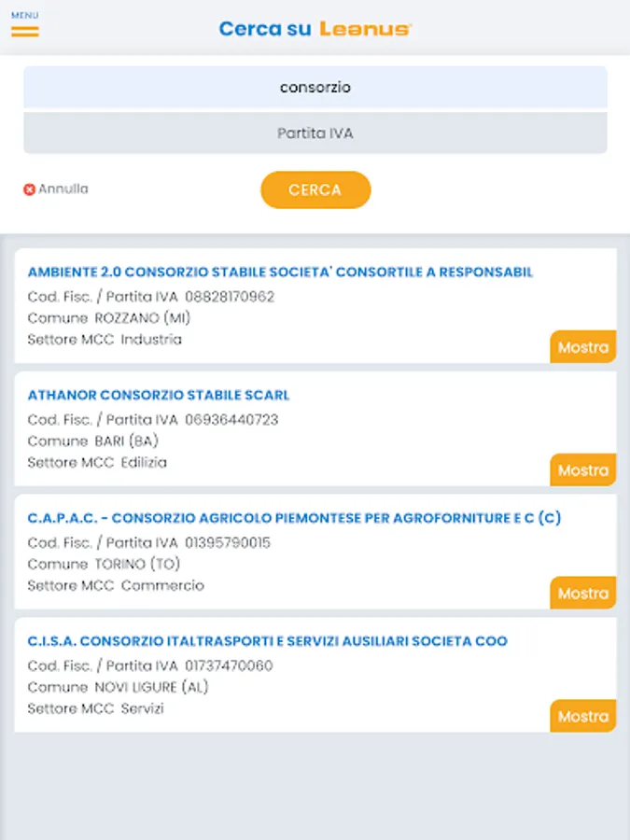Viewport: 630px width, 840px height.
Task: Click the Cerca su Leanus logo
Action: tap(315, 29)
